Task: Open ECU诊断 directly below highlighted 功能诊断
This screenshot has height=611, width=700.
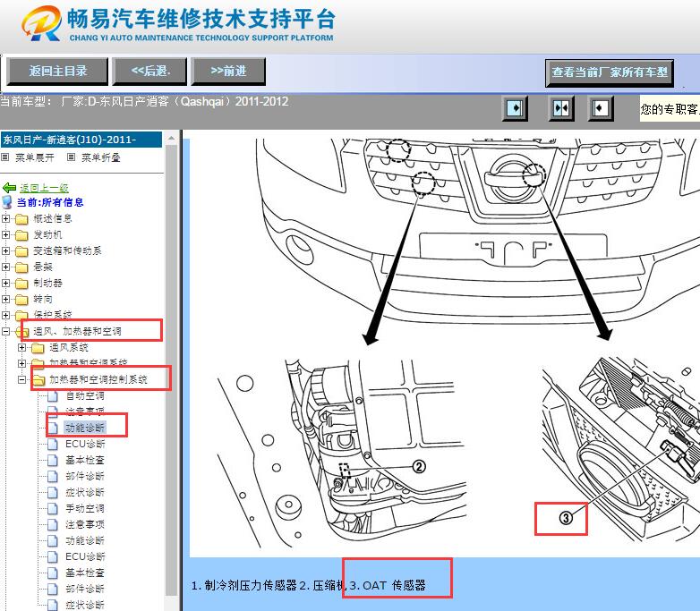Action: [x=85, y=444]
